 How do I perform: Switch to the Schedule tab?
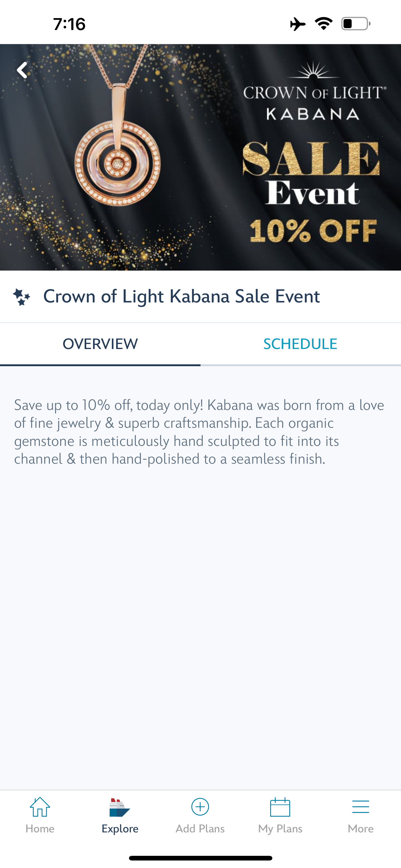coord(300,344)
